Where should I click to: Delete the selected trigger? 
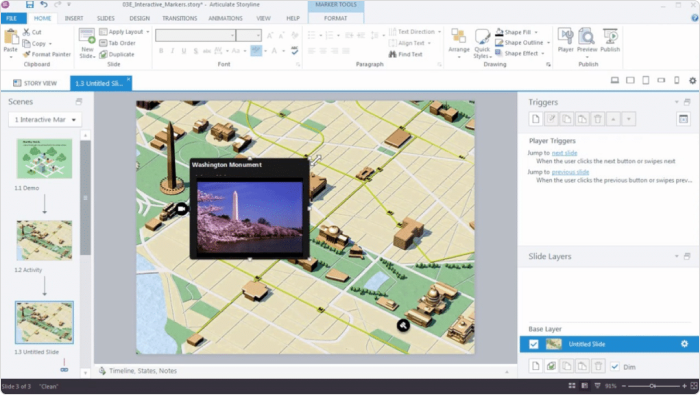tap(597, 119)
